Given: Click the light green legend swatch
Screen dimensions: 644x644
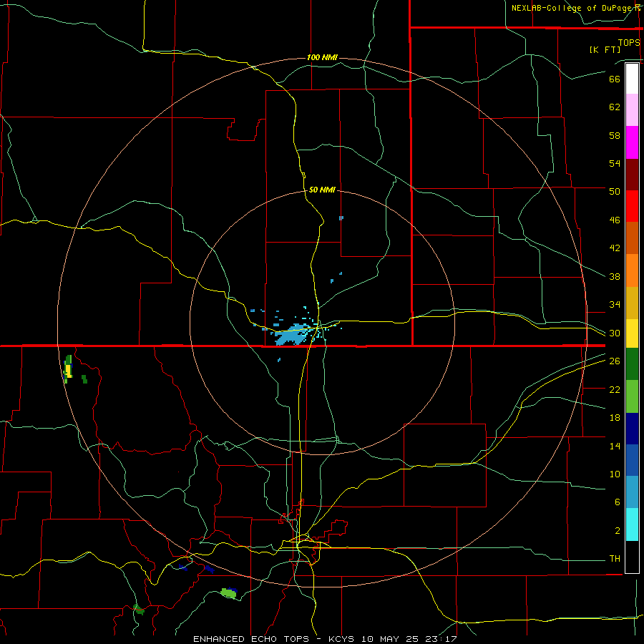Looking at the screenshot, I should tap(632, 396).
